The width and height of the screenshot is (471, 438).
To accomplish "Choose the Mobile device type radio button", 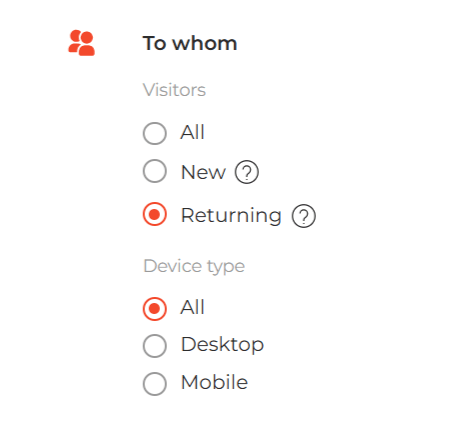I will point(155,384).
